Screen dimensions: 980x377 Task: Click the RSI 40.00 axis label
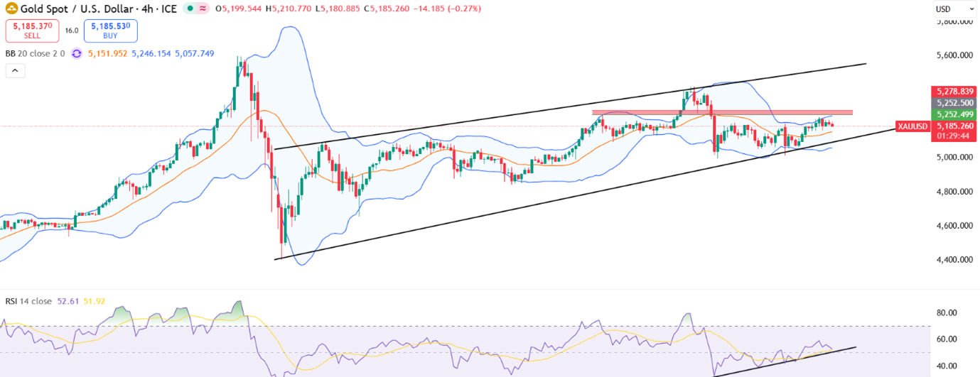(x=946, y=366)
